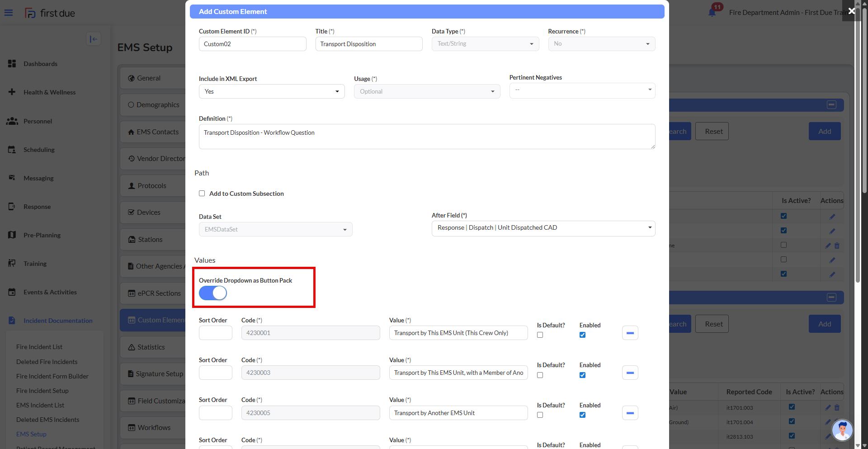Click the Dashboards sidebar icon

pyautogui.click(x=12, y=64)
